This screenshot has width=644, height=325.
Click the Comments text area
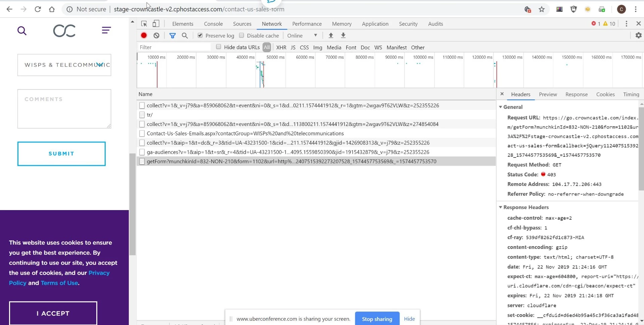pyautogui.click(x=64, y=109)
